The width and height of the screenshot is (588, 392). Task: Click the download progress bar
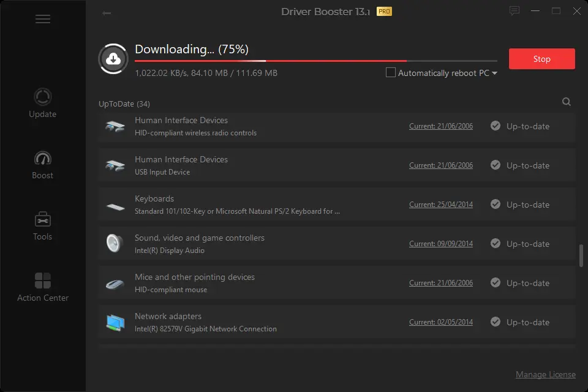316,61
